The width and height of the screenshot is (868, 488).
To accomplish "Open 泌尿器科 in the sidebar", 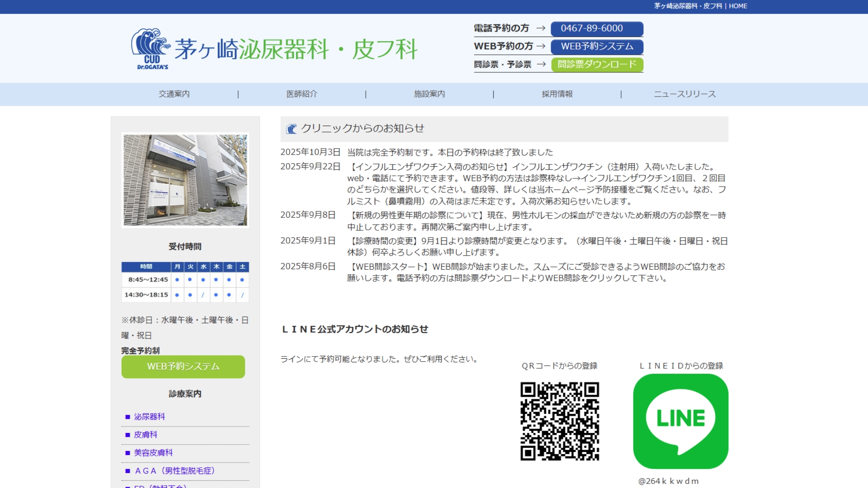I will pos(150,417).
